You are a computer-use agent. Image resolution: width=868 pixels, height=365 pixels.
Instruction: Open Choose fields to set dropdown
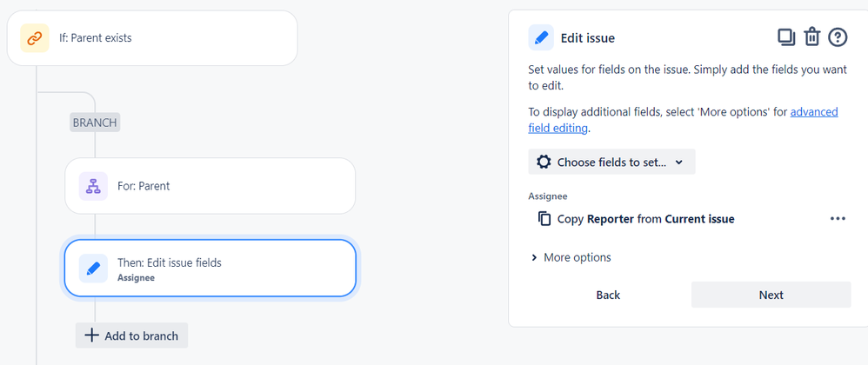coord(611,162)
